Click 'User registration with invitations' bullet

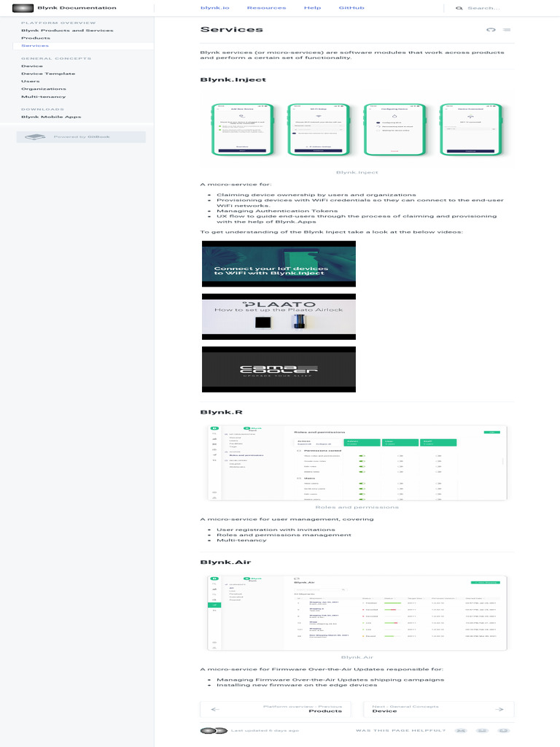click(x=276, y=530)
